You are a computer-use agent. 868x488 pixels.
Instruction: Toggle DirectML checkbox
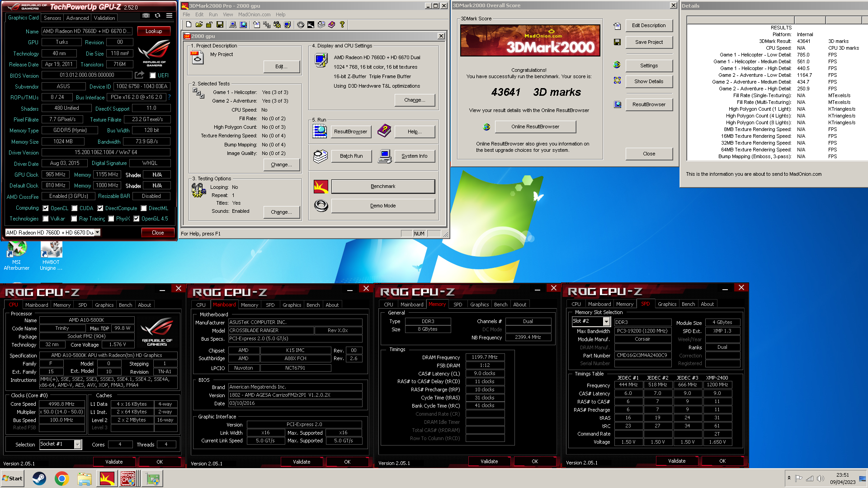click(144, 208)
